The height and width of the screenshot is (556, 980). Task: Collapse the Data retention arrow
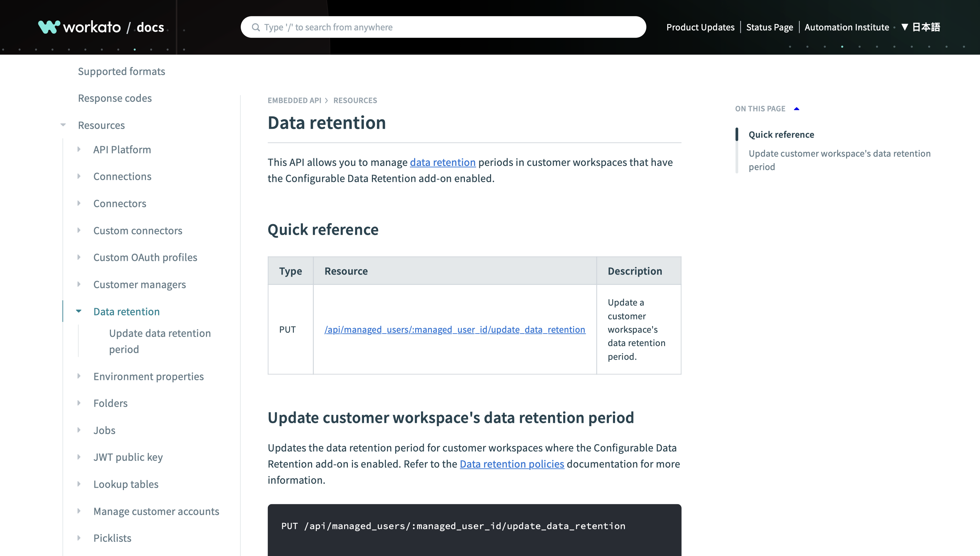[x=79, y=311]
